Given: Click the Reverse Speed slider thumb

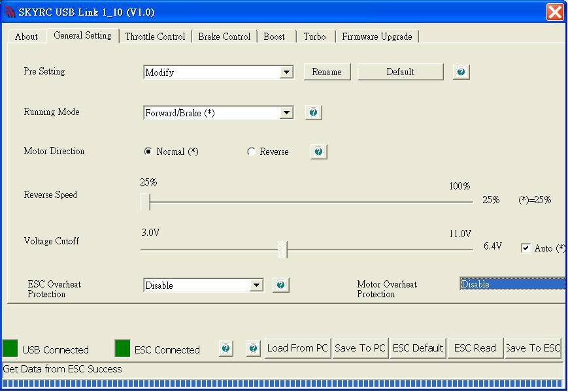Looking at the screenshot, I should [146, 202].
